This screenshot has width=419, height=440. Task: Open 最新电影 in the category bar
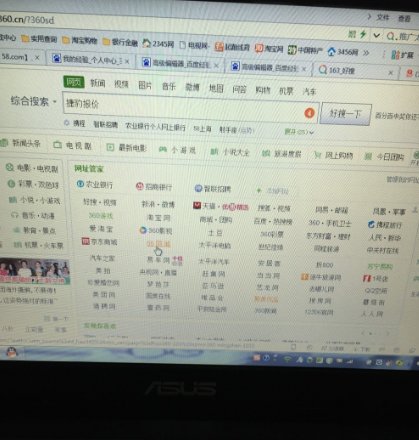click(126, 147)
